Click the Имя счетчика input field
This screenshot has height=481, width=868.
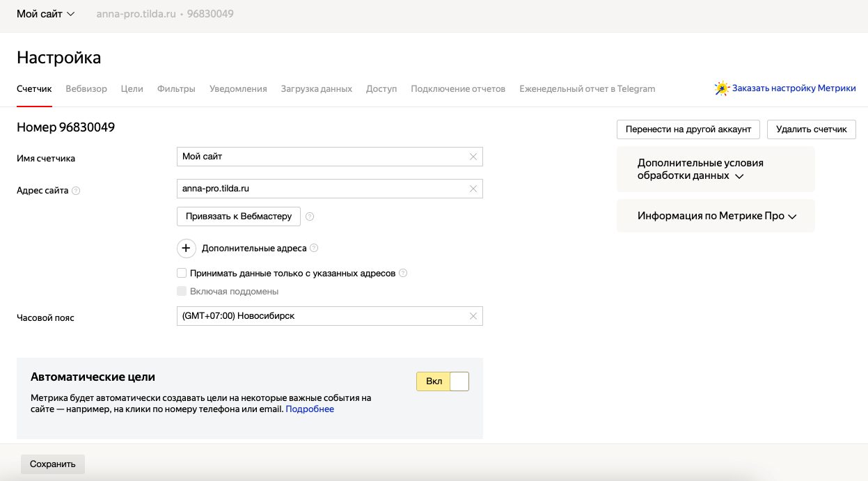tap(330, 157)
